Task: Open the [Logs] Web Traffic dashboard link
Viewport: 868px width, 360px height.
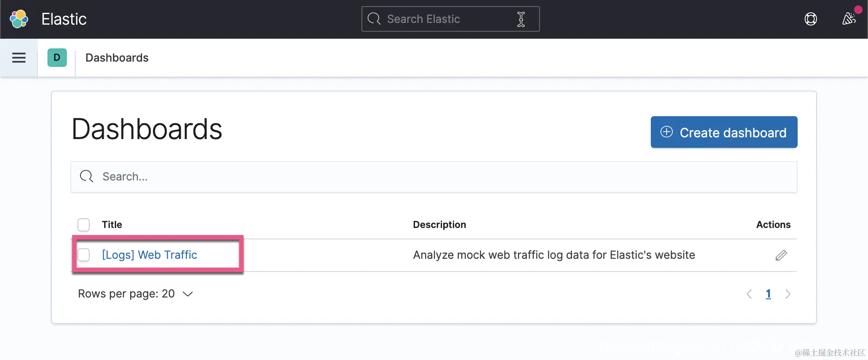Action: click(x=150, y=255)
